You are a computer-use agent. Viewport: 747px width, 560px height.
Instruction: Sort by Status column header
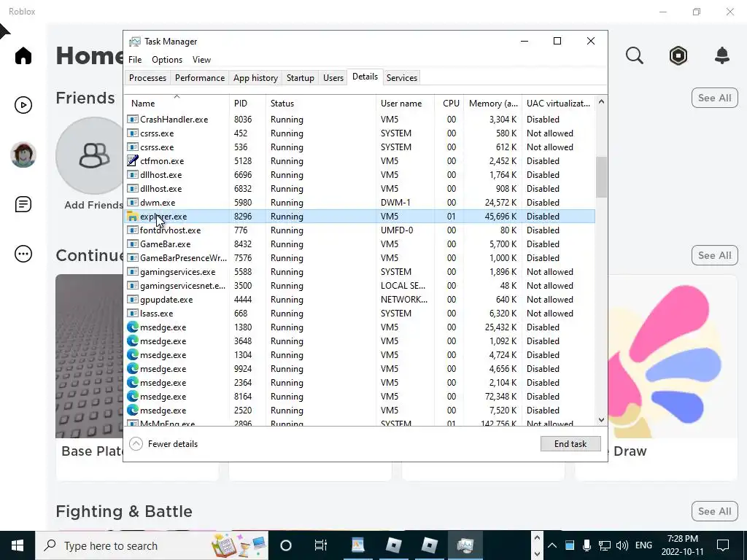click(321, 104)
